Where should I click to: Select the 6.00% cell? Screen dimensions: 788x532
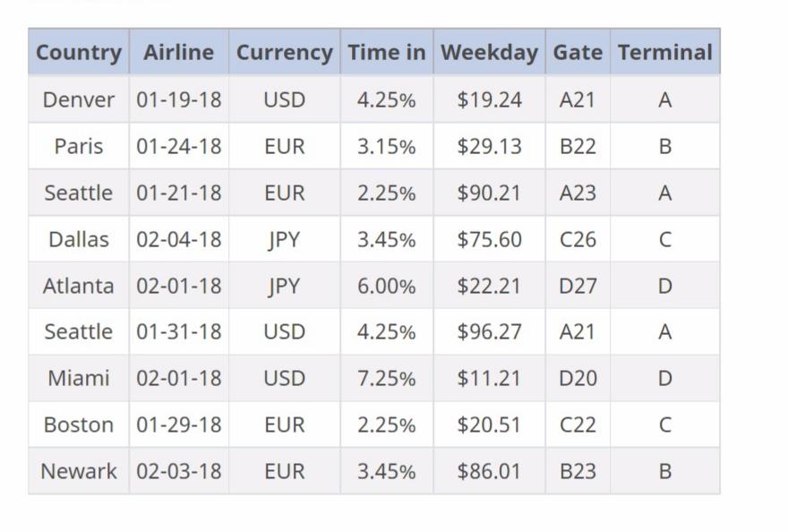(386, 286)
